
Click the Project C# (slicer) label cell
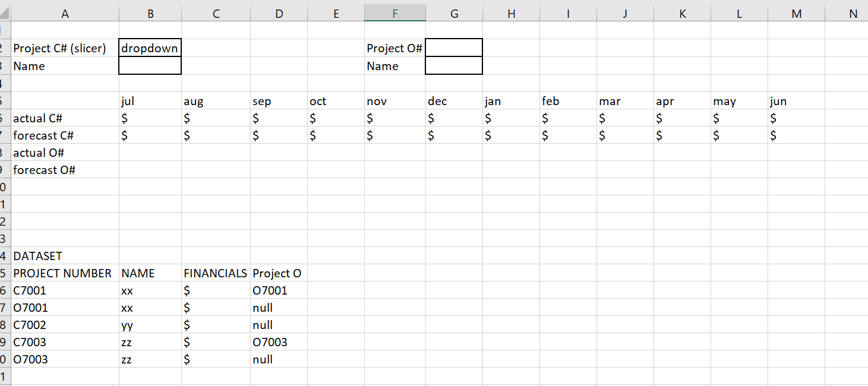tap(65, 48)
